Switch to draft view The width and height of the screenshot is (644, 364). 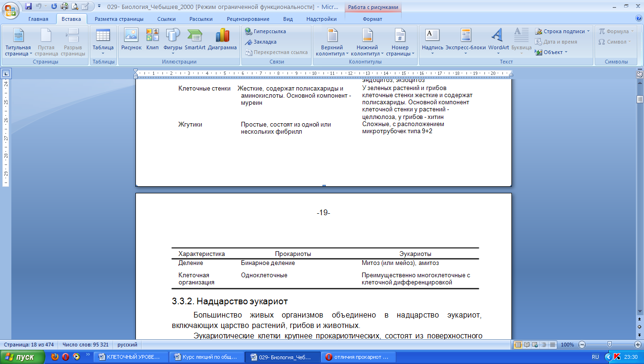(551, 345)
